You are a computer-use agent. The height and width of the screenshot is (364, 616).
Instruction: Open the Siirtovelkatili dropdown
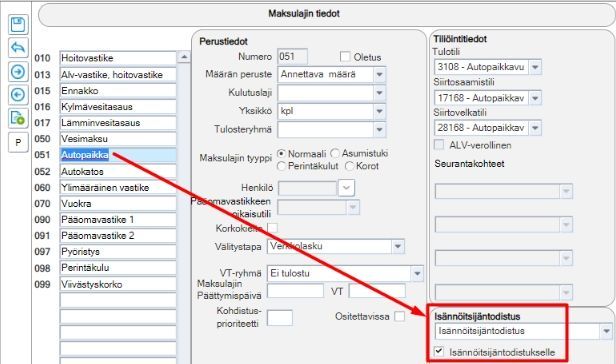(535, 128)
